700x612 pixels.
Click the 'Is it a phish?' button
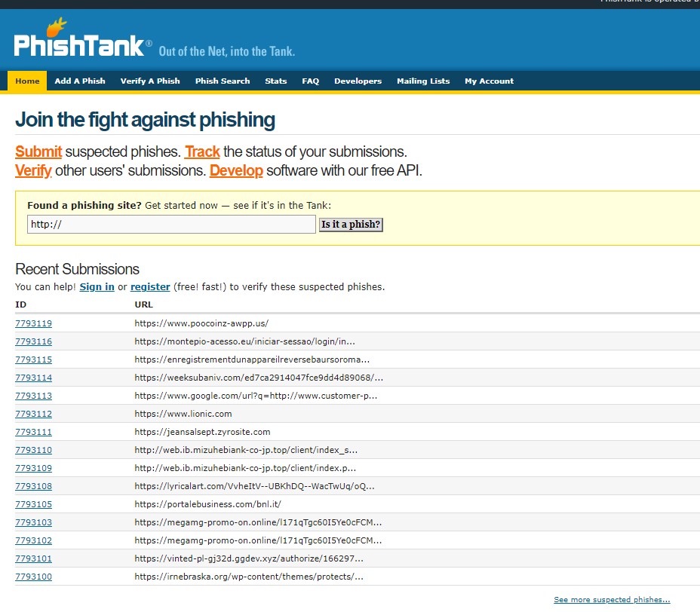coord(351,225)
